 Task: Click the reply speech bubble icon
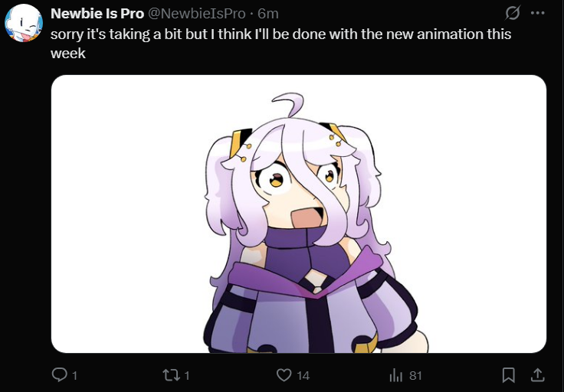click(x=59, y=374)
